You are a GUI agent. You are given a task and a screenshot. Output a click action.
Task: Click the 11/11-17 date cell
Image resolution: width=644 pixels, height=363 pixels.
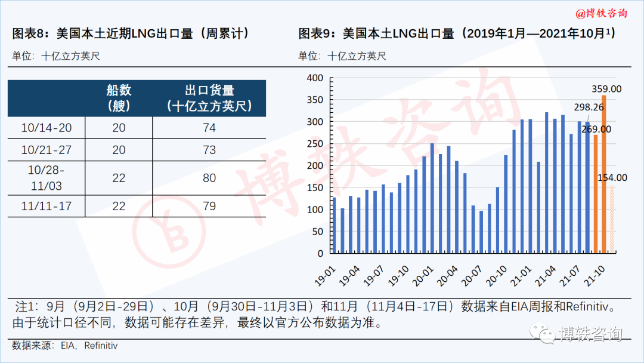[46, 206]
